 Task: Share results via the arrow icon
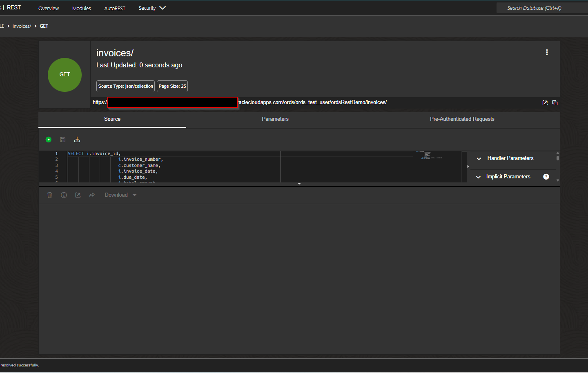coord(91,195)
